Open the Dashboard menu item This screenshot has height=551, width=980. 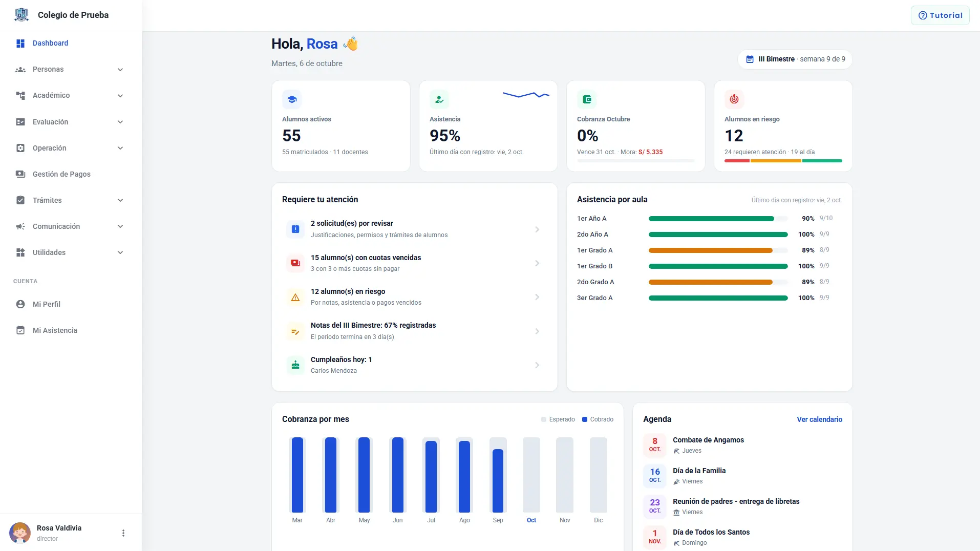click(71, 44)
